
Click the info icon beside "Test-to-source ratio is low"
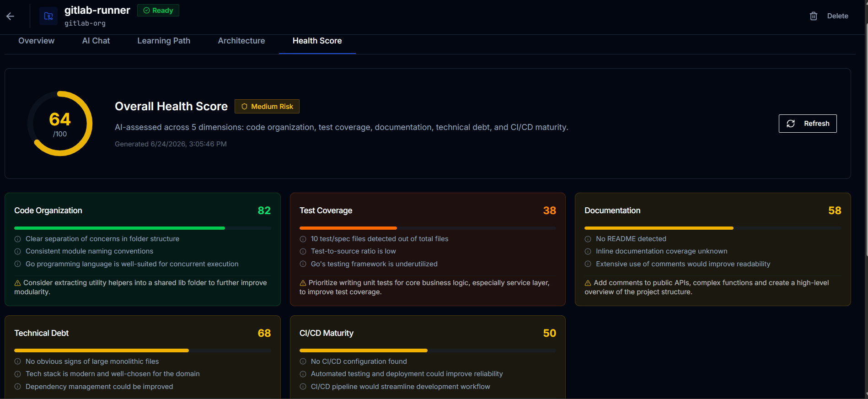(303, 251)
